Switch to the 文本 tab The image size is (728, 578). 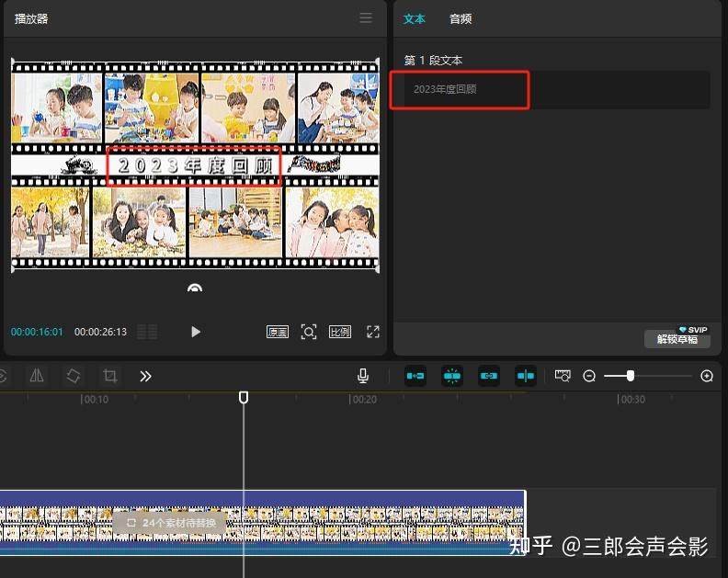click(x=415, y=19)
